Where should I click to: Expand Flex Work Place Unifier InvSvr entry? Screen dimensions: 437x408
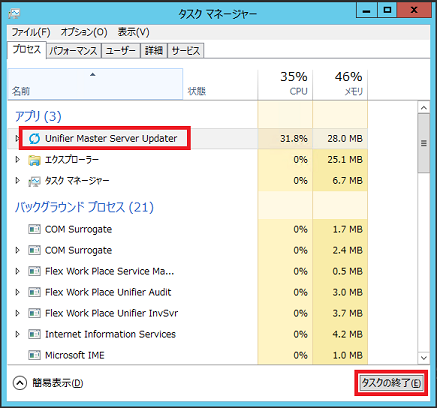pyautogui.click(x=17, y=313)
